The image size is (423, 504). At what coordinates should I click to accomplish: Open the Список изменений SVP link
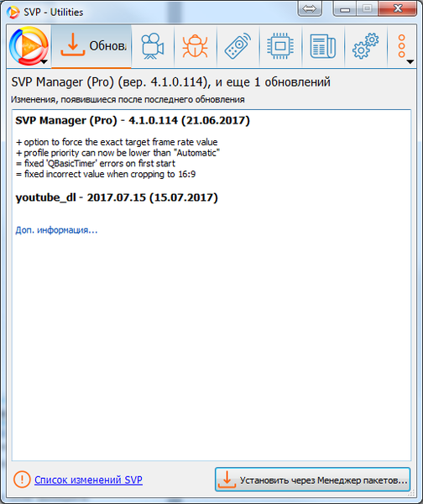point(88,480)
